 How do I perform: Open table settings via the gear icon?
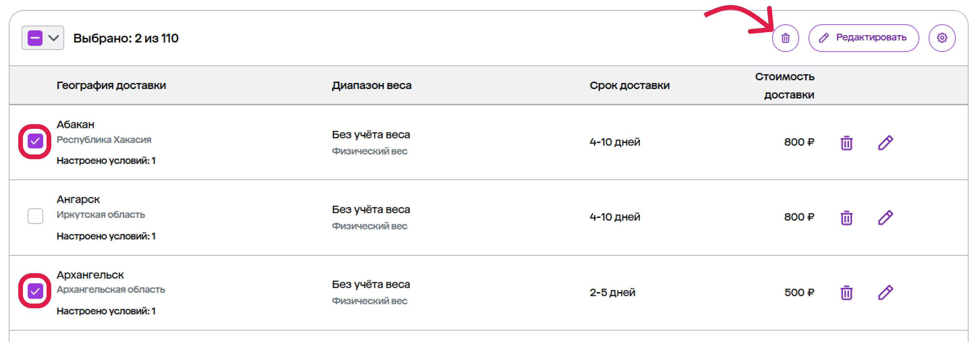point(942,38)
